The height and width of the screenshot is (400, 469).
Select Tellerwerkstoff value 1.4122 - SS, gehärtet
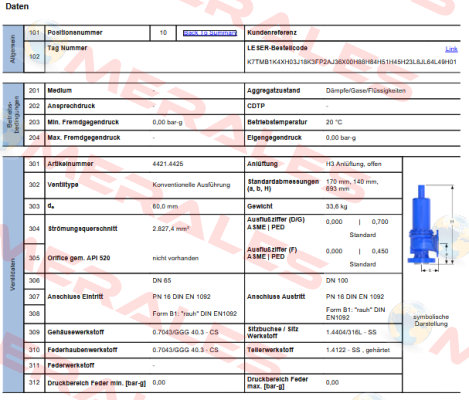[358, 350]
